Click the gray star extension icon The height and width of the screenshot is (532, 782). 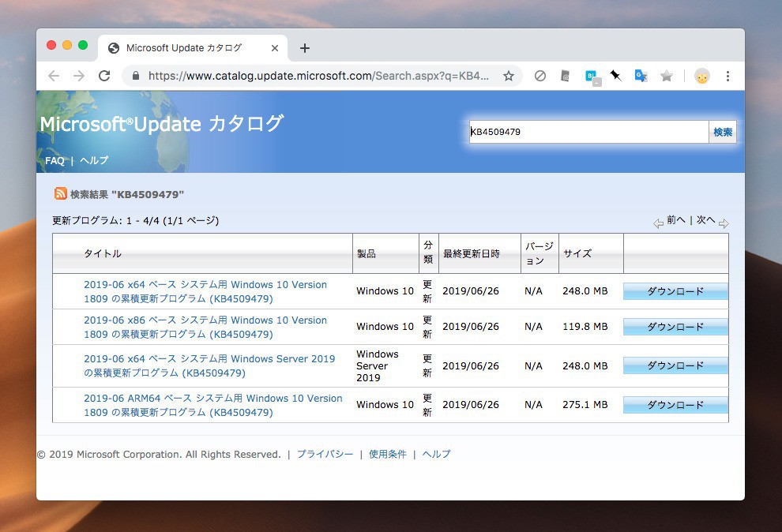click(667, 76)
